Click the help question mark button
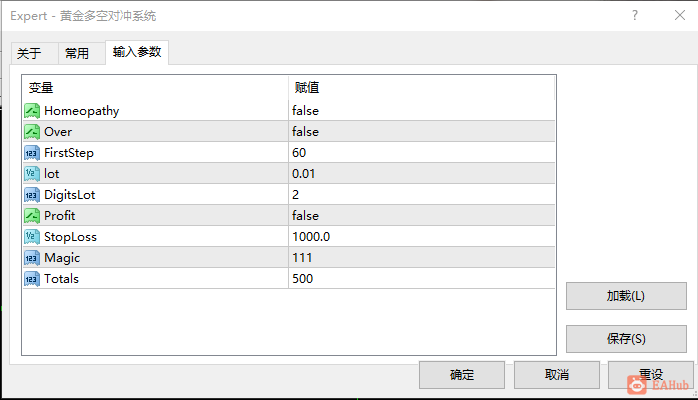 [635, 16]
